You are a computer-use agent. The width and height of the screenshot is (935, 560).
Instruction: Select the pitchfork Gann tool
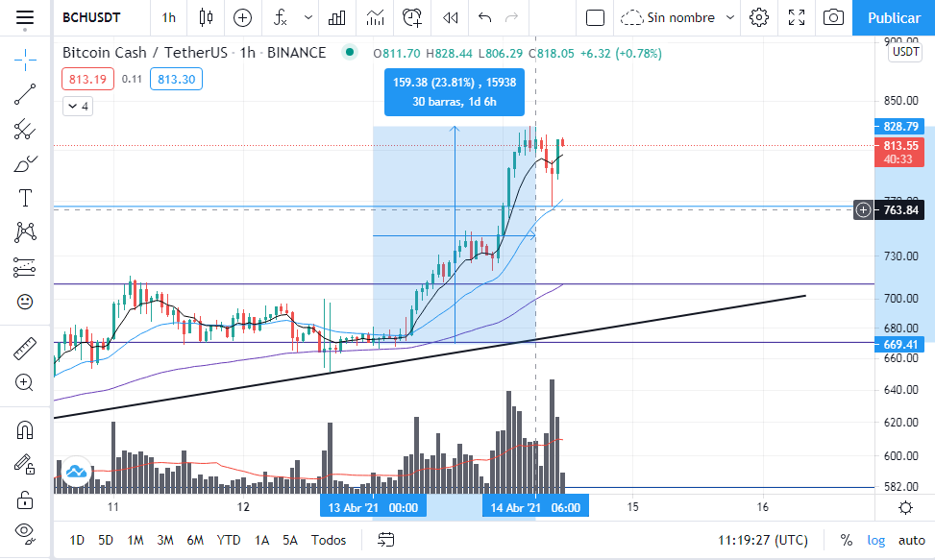tap(25, 129)
